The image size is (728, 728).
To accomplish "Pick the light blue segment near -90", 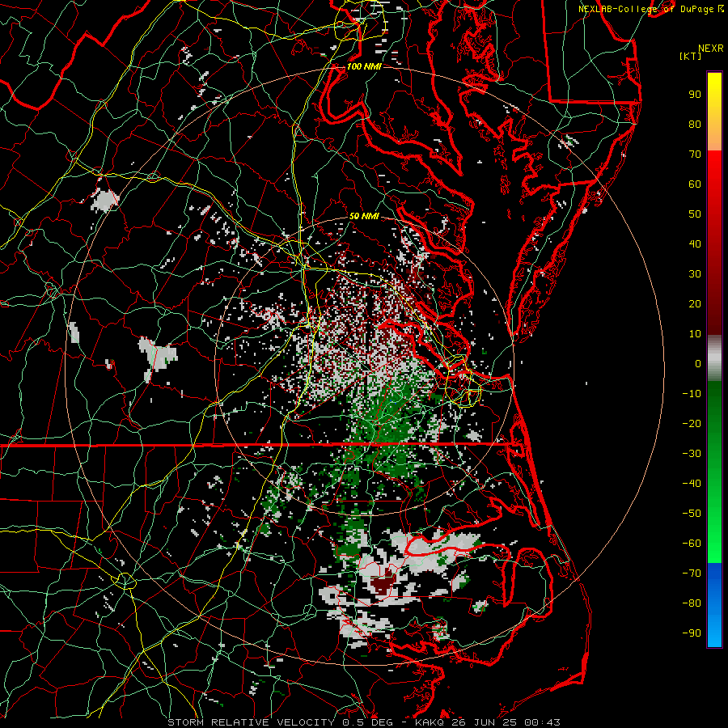I will pos(714,632).
